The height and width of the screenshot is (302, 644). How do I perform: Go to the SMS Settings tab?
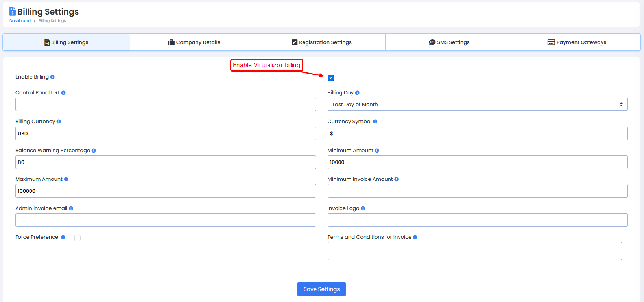tap(449, 42)
